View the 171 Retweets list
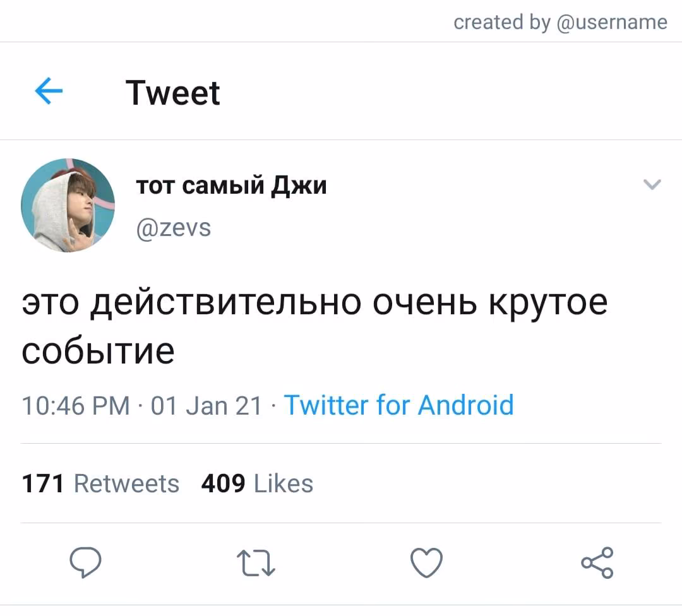The image size is (682, 616). pyautogui.click(x=100, y=483)
